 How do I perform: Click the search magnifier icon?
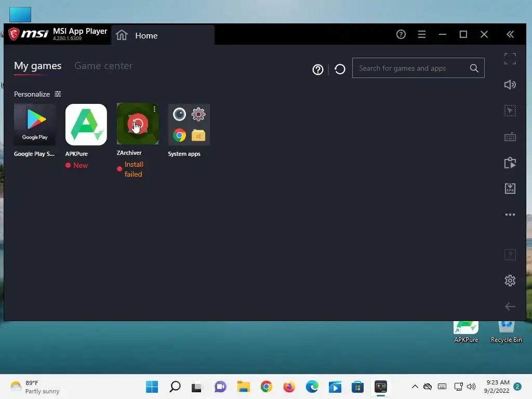474,68
